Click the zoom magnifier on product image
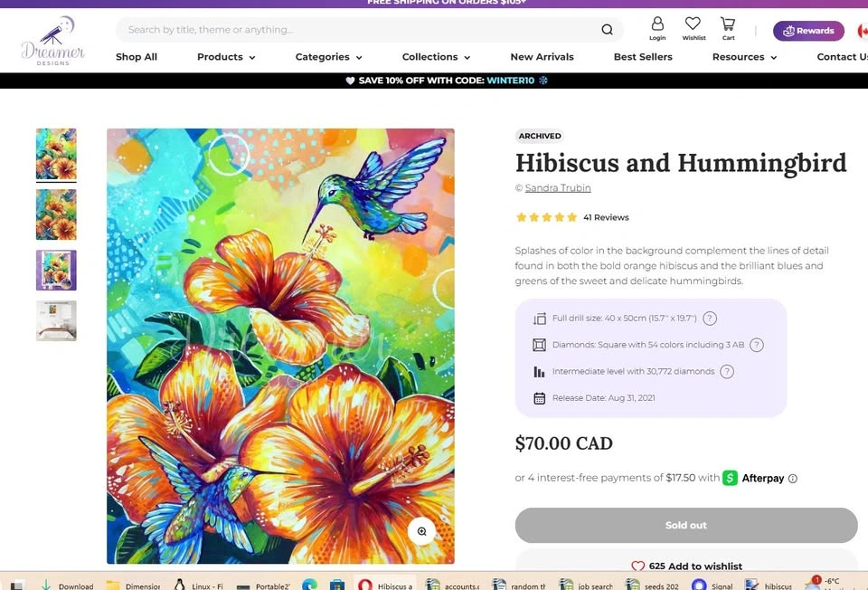868x590 pixels. pos(422,531)
